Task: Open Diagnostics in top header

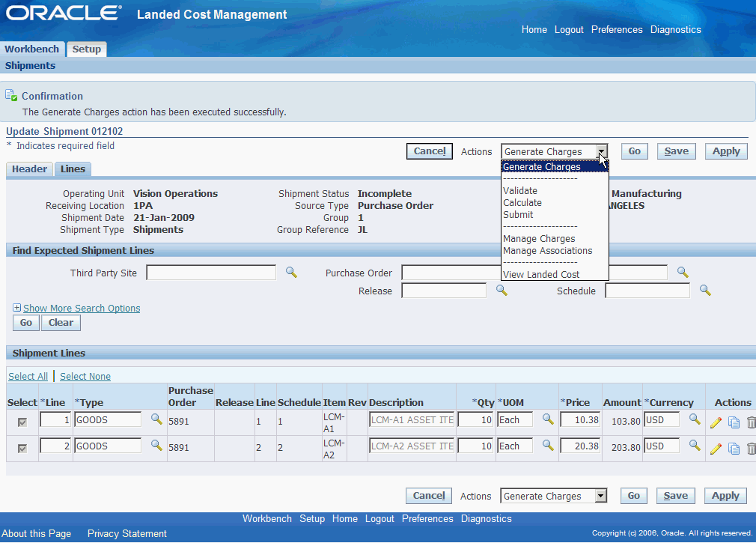Action: tap(675, 29)
